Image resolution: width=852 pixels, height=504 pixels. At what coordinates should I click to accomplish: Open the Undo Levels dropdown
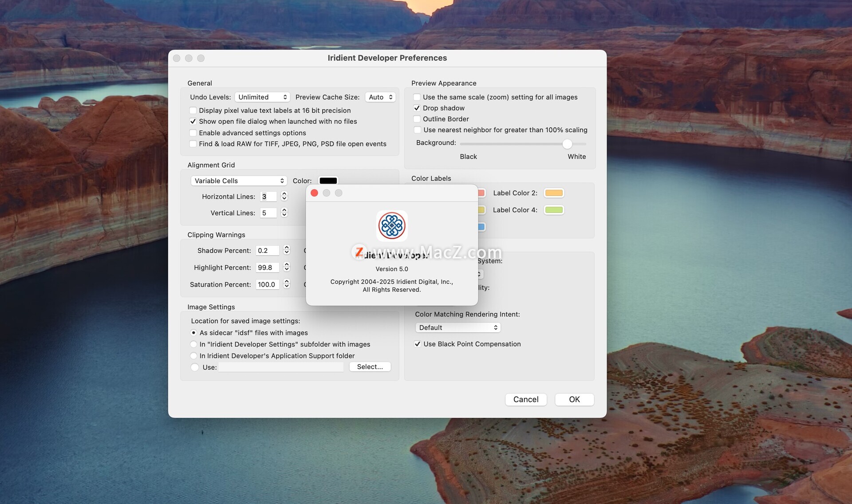[x=262, y=97]
